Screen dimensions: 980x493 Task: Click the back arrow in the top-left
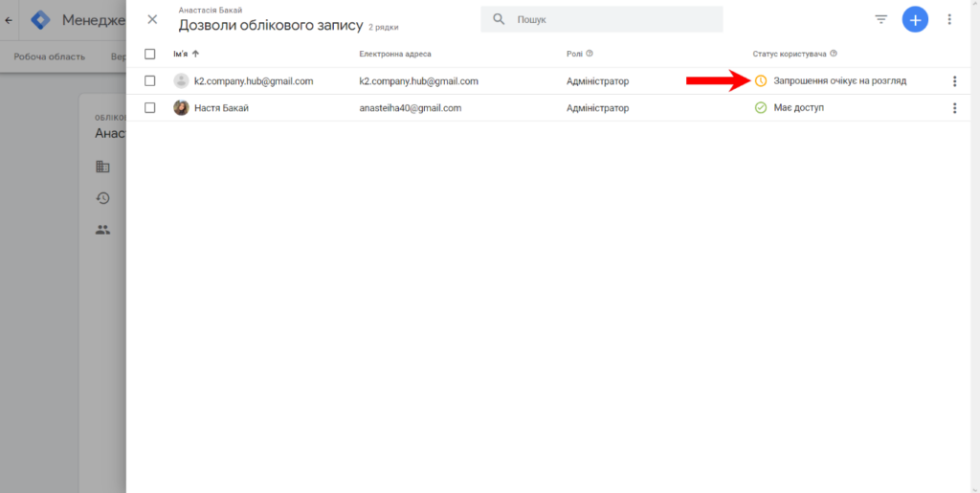point(10,20)
